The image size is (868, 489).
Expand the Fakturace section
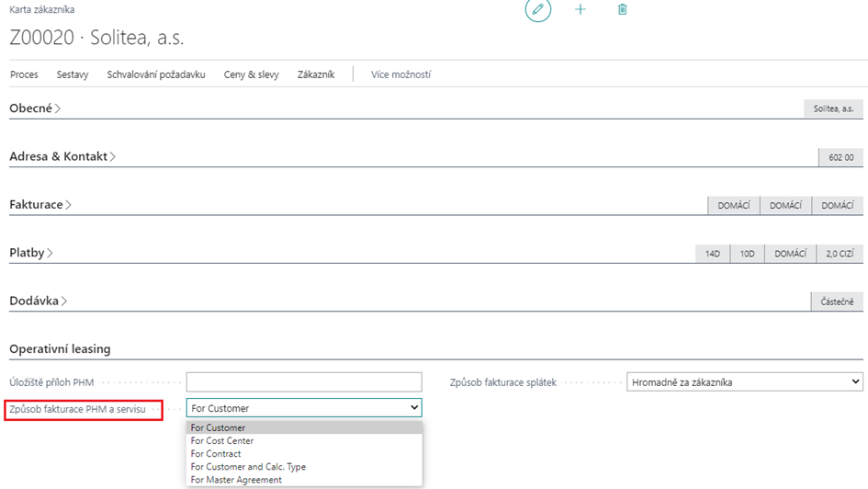(40, 204)
